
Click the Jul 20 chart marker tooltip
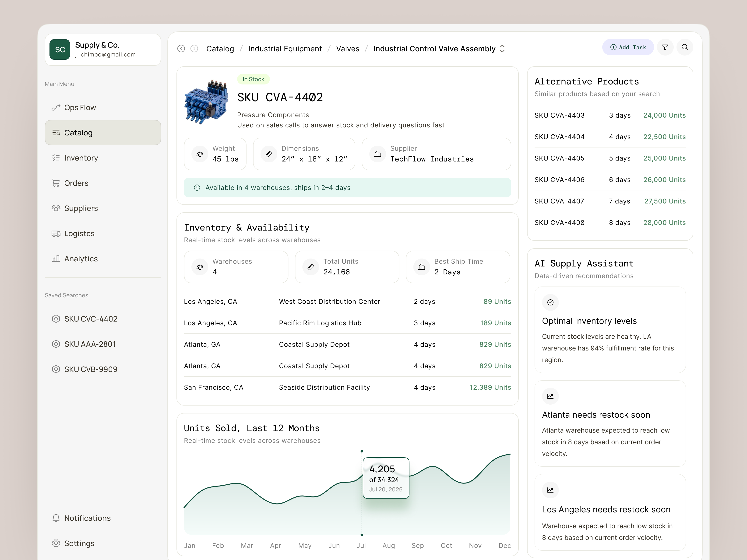tap(386, 478)
